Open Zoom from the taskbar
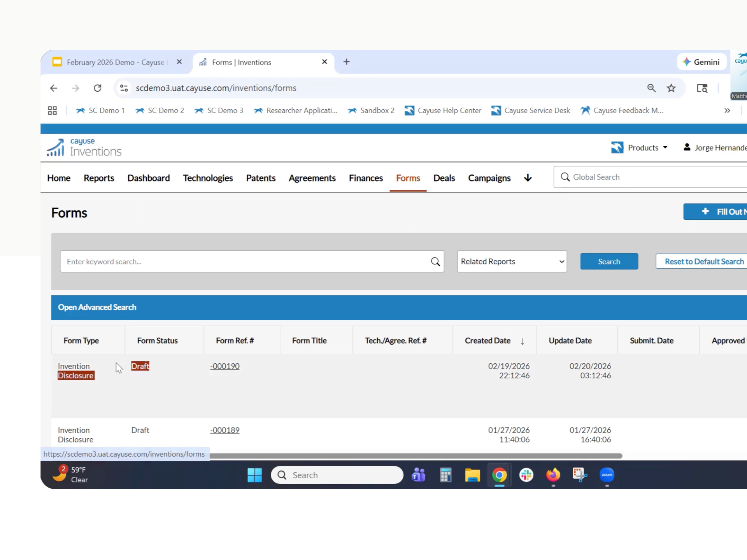Screen dimensions: 747x560 (607, 475)
